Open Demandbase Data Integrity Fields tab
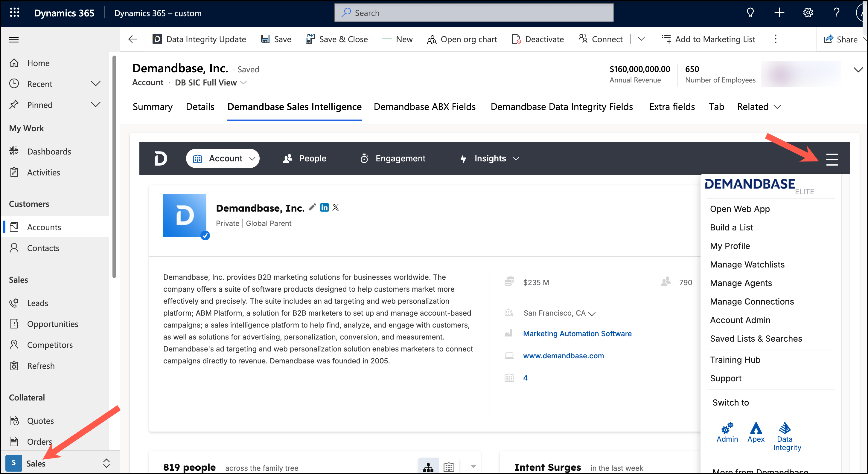Viewport: 868px width, 474px height. click(x=561, y=107)
